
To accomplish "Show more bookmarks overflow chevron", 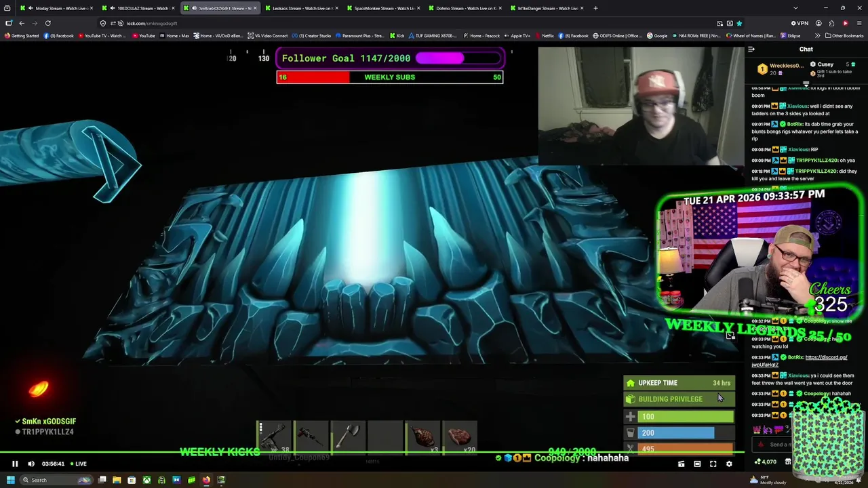I will coord(817,36).
